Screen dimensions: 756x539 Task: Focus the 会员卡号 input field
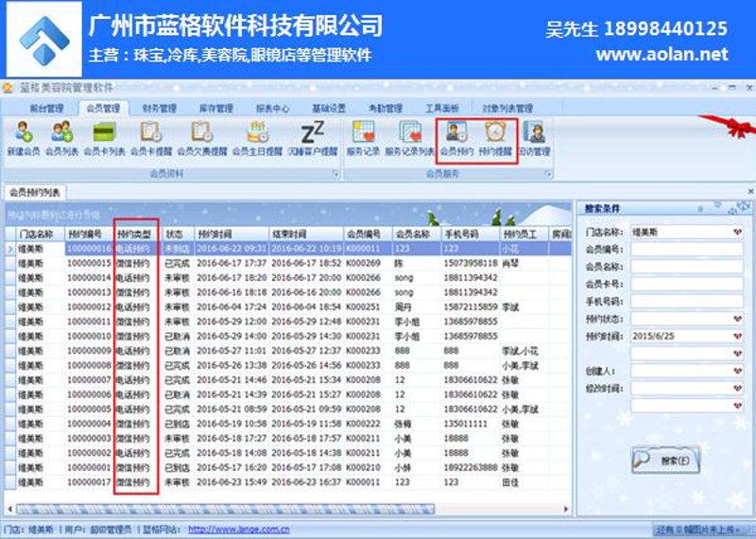(x=687, y=285)
